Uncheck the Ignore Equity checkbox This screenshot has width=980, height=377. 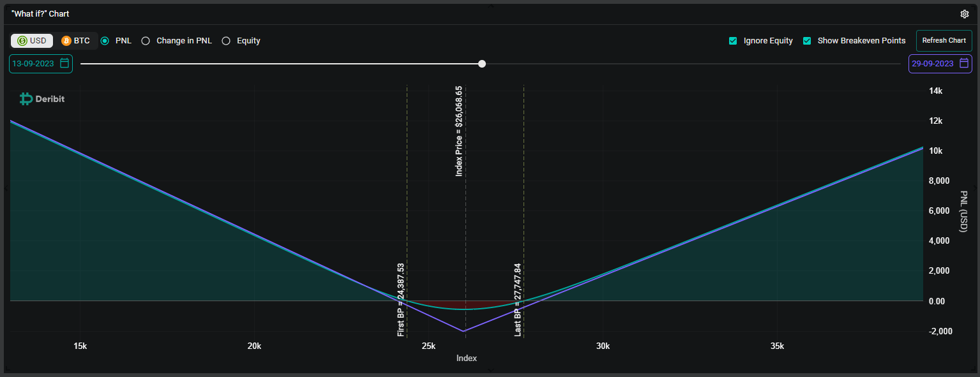(x=733, y=41)
